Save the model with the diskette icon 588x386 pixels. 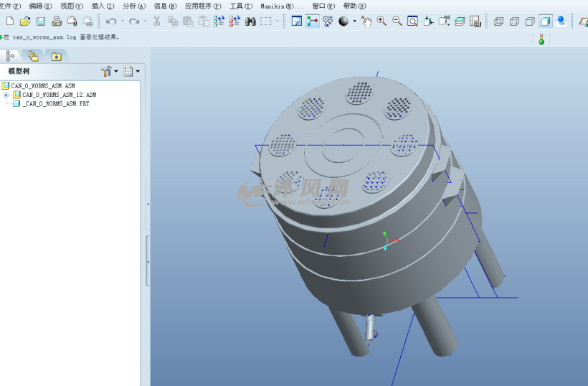point(41,22)
